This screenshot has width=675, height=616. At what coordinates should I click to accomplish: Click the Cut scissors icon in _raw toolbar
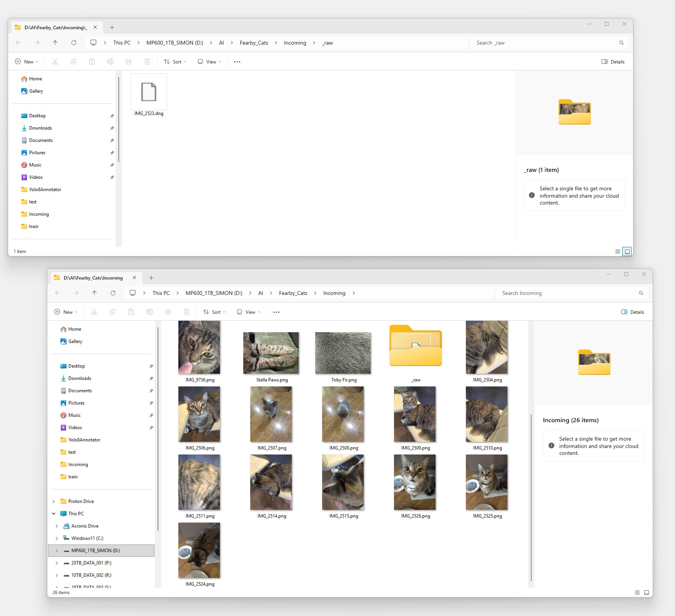[55, 62]
